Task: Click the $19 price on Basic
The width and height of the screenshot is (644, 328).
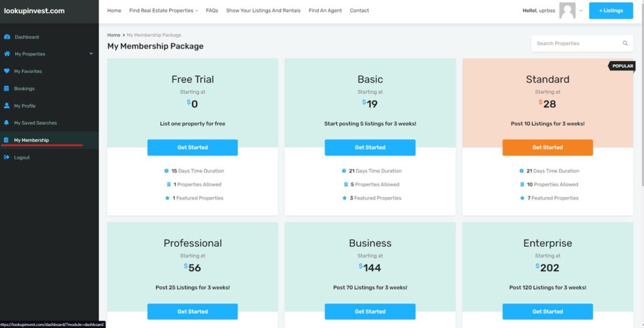Action: pyautogui.click(x=370, y=104)
